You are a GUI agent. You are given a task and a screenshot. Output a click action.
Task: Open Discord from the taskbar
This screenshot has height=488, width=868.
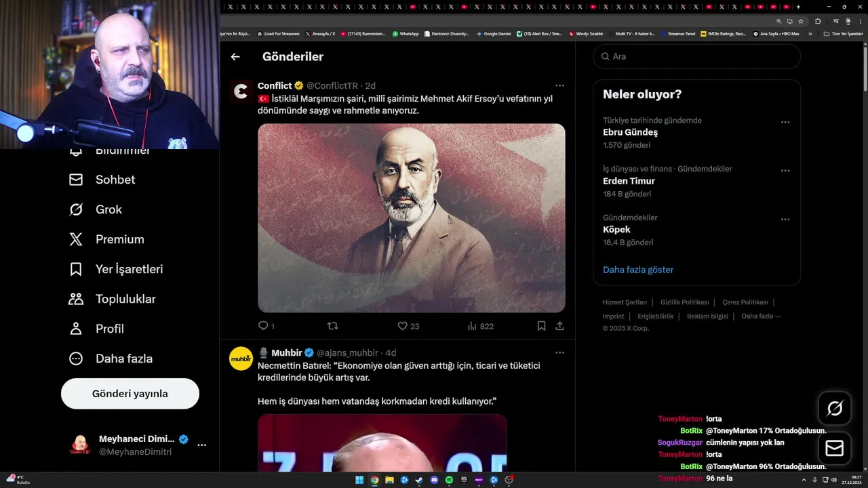(x=434, y=480)
